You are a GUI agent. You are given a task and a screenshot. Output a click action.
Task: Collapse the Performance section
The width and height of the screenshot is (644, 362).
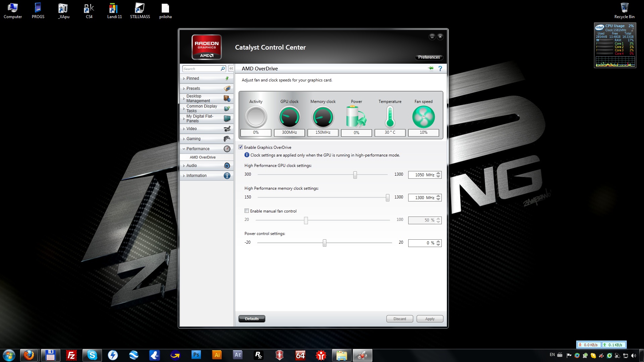coord(207,149)
